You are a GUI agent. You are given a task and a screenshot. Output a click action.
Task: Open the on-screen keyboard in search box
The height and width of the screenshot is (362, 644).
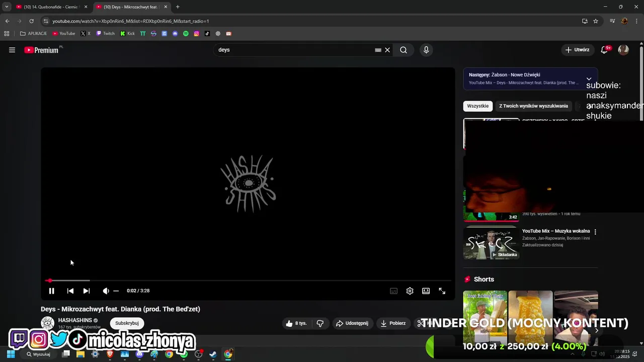pyautogui.click(x=378, y=50)
